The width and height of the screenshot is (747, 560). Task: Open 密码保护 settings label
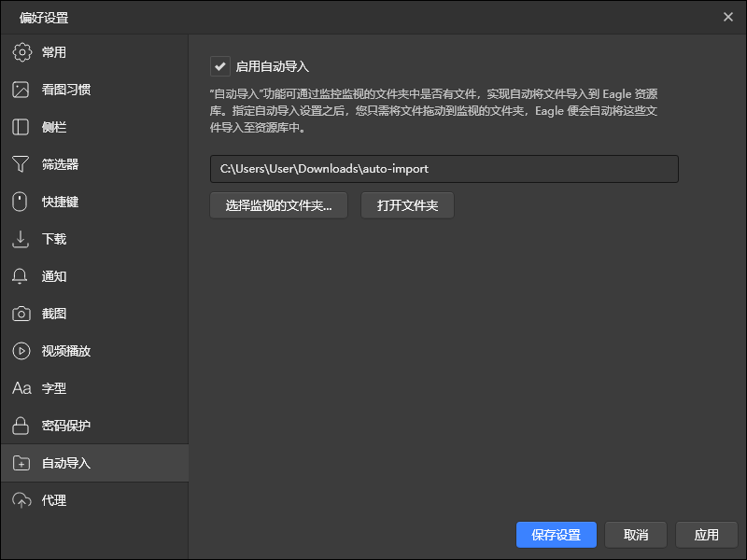click(66, 426)
